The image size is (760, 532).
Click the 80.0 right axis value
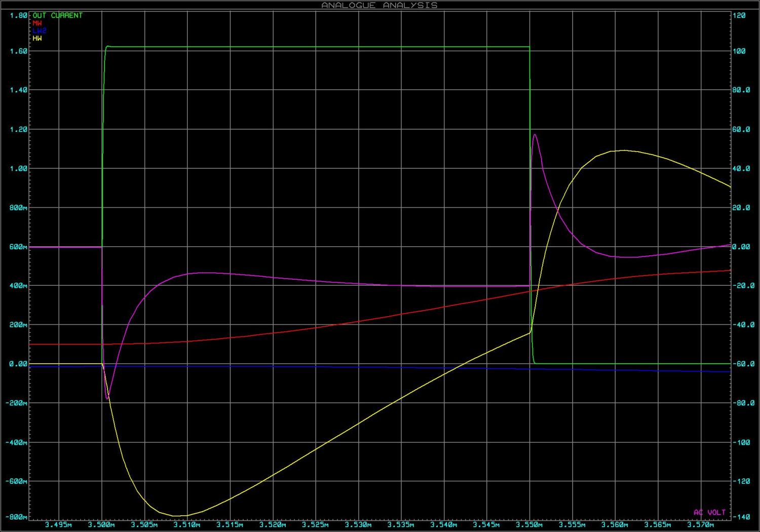pos(741,90)
